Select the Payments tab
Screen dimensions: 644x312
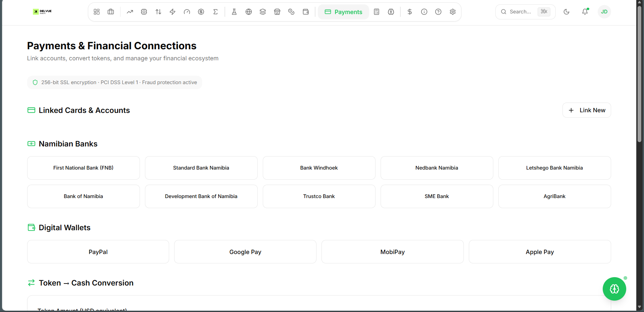pyautogui.click(x=343, y=12)
